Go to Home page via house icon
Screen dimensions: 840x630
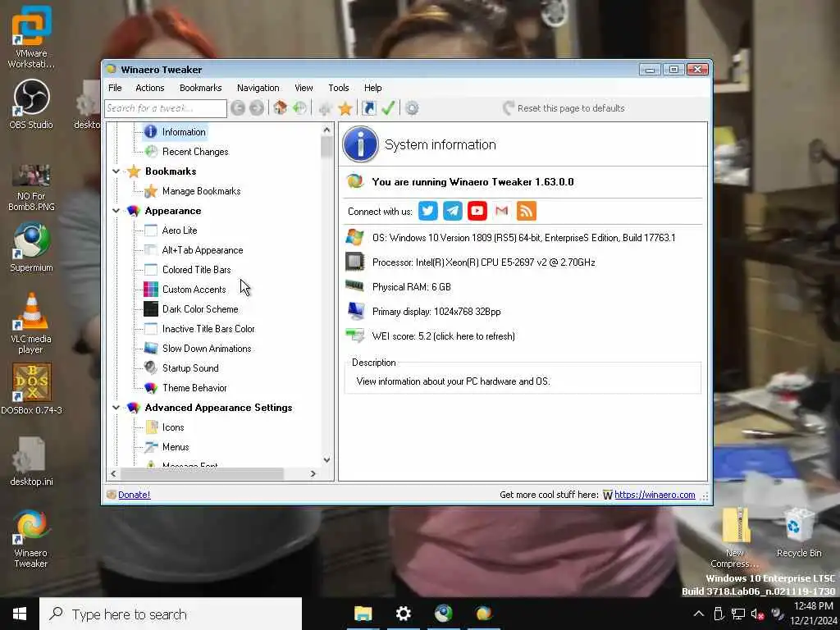280,108
